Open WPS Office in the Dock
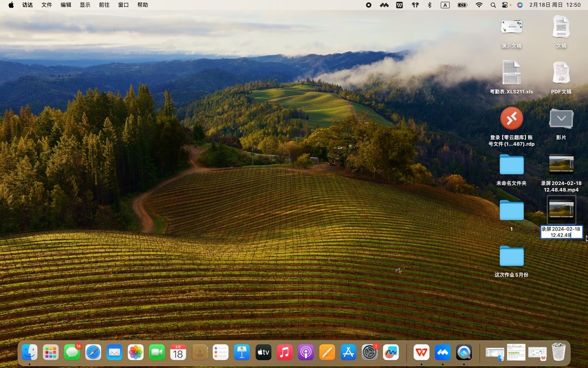 coord(421,352)
